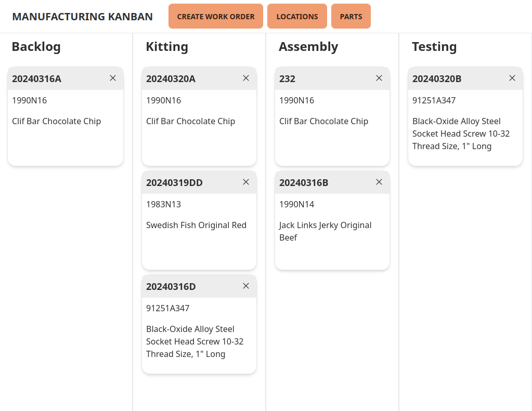This screenshot has height=411, width=532.
Task: Click the Backlog column header
Action: pos(36,46)
